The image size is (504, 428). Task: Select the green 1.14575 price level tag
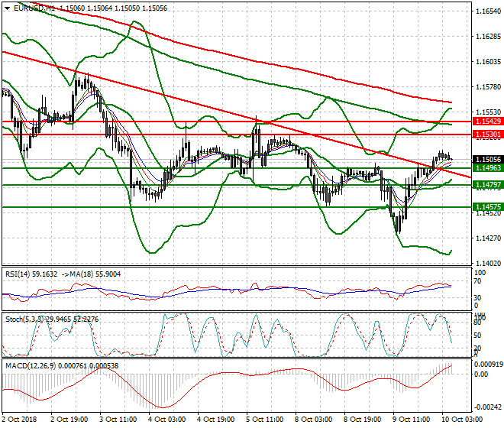coord(488,207)
